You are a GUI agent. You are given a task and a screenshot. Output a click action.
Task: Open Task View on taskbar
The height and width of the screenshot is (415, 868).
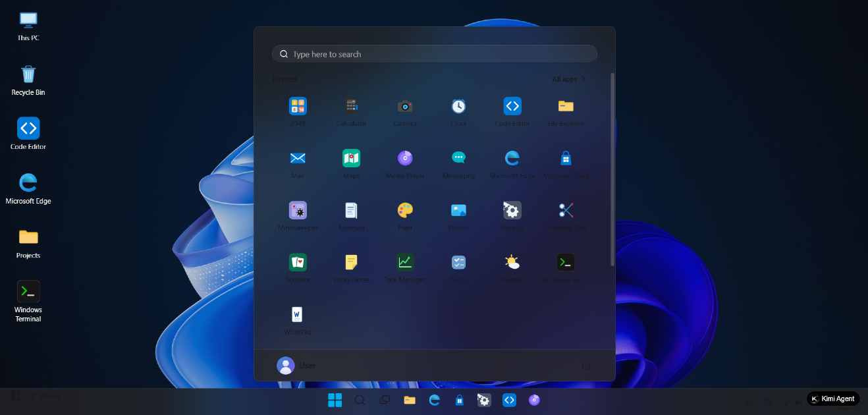click(385, 400)
